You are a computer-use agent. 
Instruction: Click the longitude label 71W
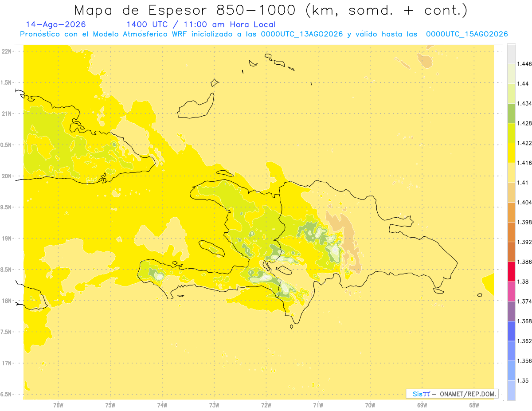coord(318,405)
